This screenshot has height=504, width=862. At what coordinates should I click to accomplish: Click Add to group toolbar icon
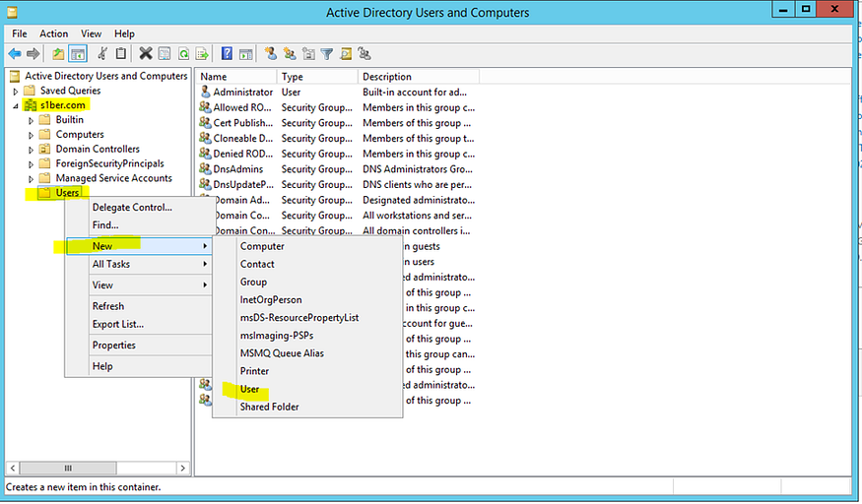(x=365, y=53)
